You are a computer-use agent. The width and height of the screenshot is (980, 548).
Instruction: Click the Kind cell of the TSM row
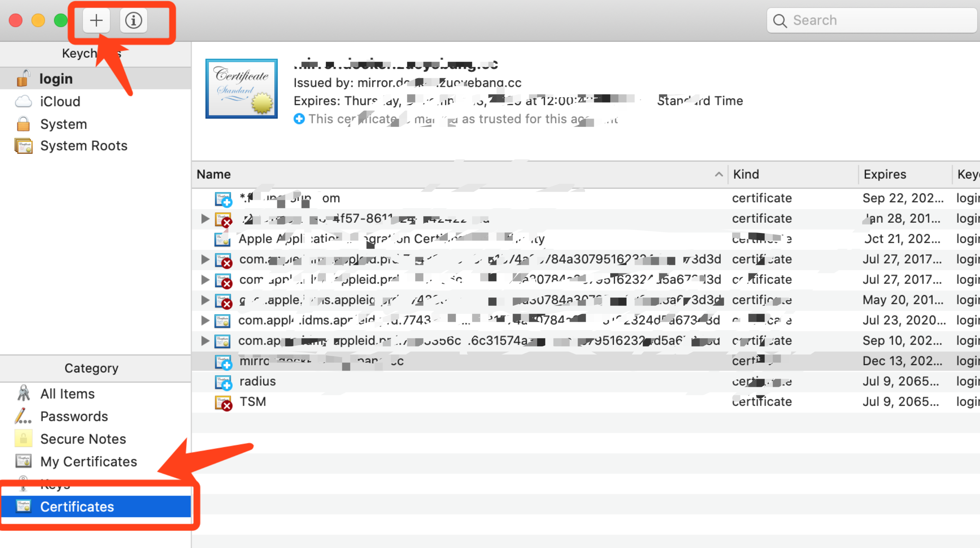coord(762,402)
